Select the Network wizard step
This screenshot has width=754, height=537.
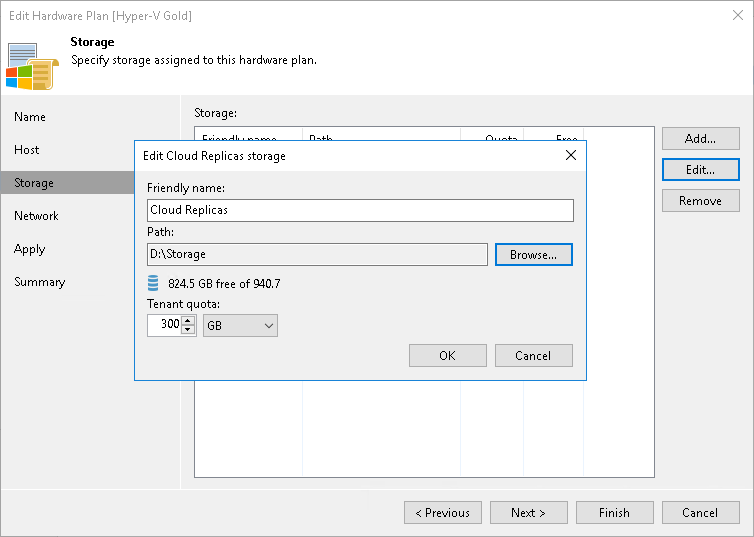tap(37, 216)
